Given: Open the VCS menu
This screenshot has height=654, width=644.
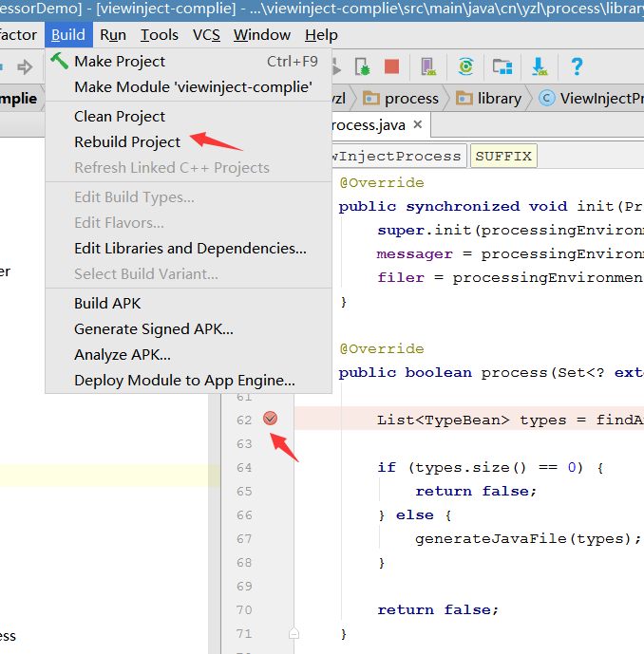Looking at the screenshot, I should click(206, 34).
